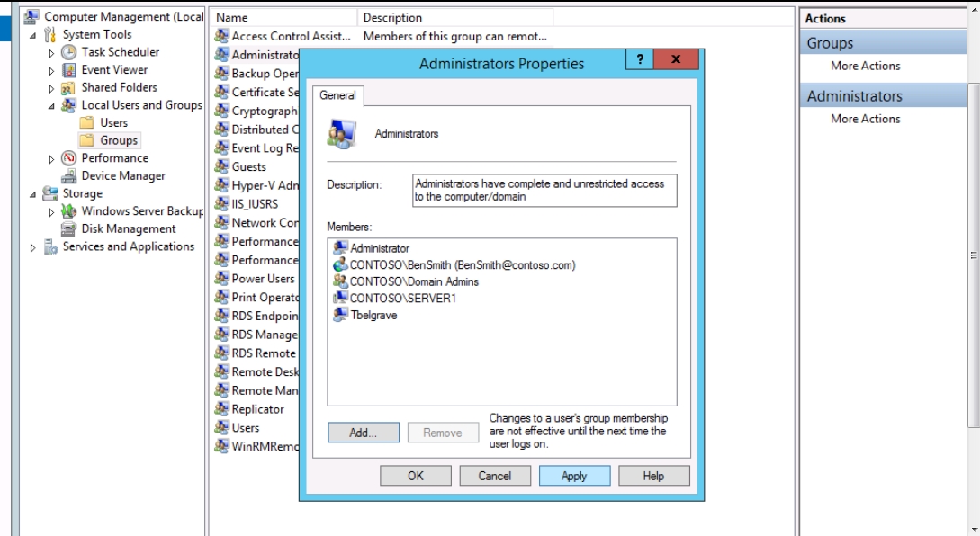980x536 pixels.
Task: Select the Task Scheduler clock icon
Action: point(68,52)
